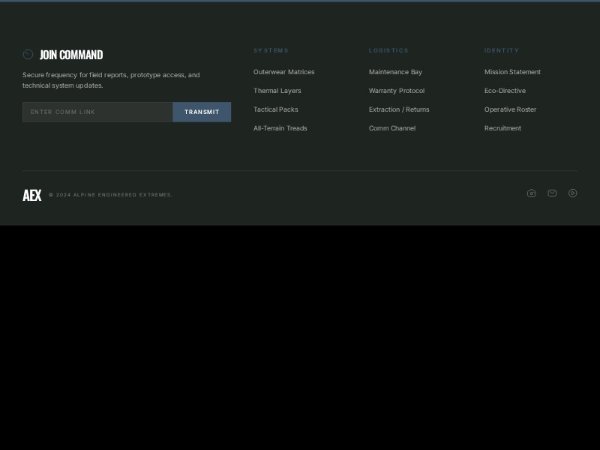Click the circular icon beside Join Command
This screenshot has height=450, width=600.
[28, 55]
